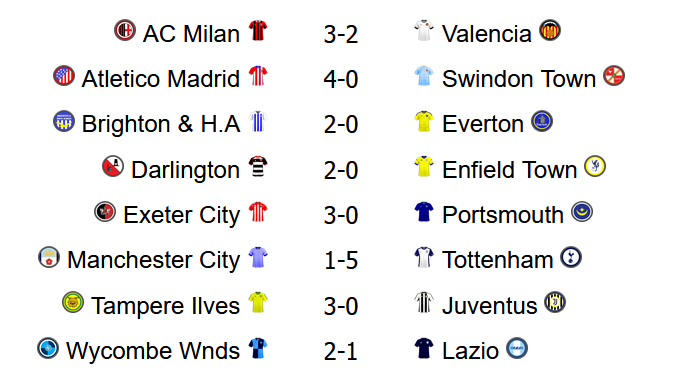Click the Juventus striped badge
Screen dimensions: 686x381
coord(555,303)
